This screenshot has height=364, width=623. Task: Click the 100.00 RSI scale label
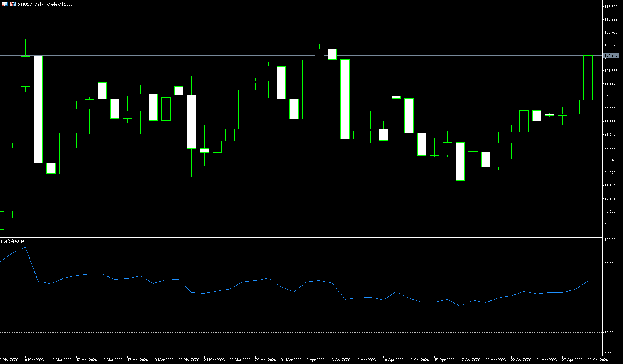610,240
